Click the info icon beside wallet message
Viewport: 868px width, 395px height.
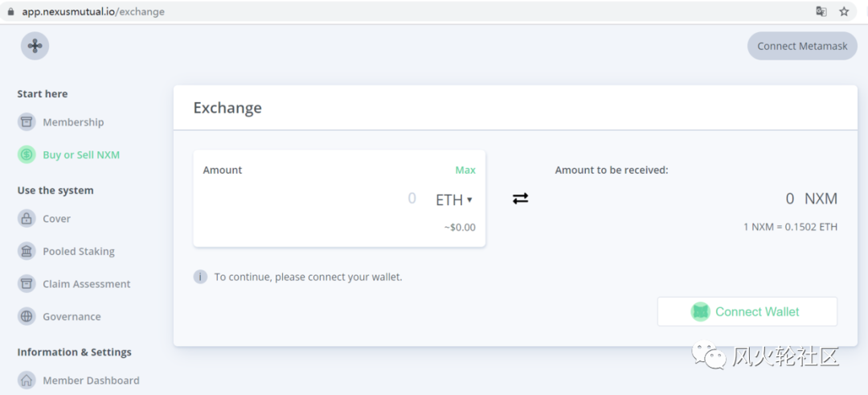click(200, 277)
